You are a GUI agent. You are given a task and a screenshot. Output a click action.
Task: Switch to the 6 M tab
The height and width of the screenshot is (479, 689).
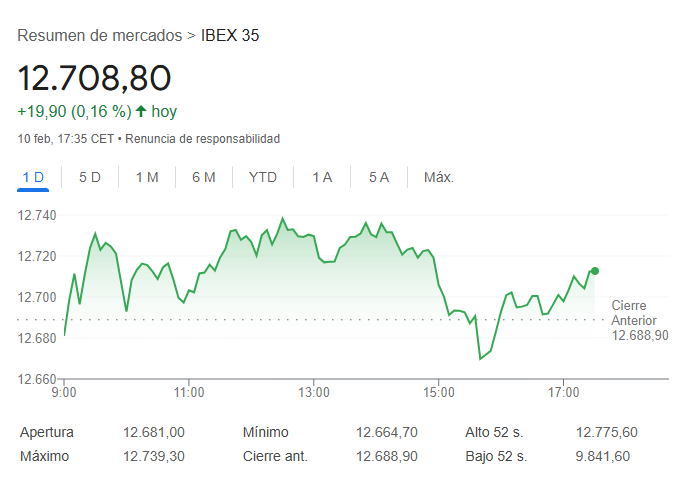[x=204, y=177]
